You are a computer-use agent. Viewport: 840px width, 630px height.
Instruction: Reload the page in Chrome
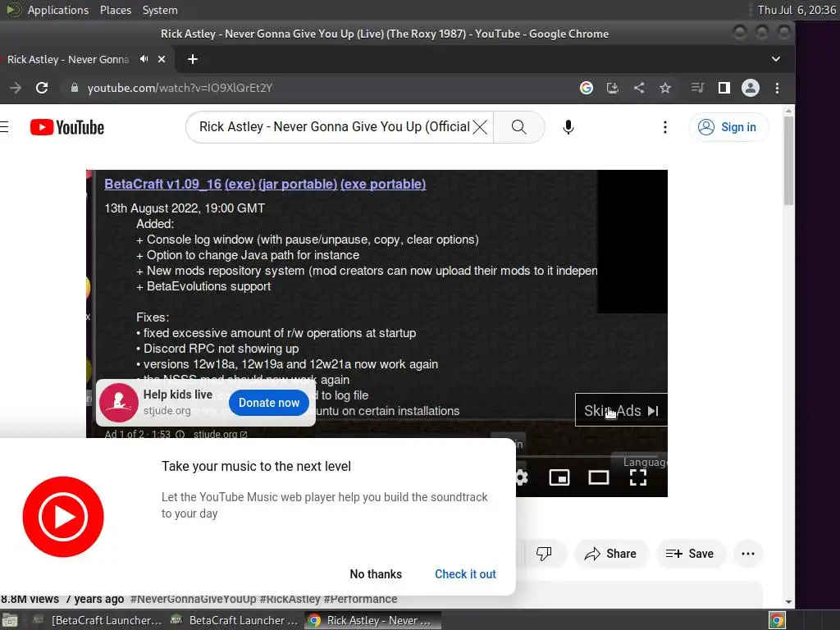[42, 88]
